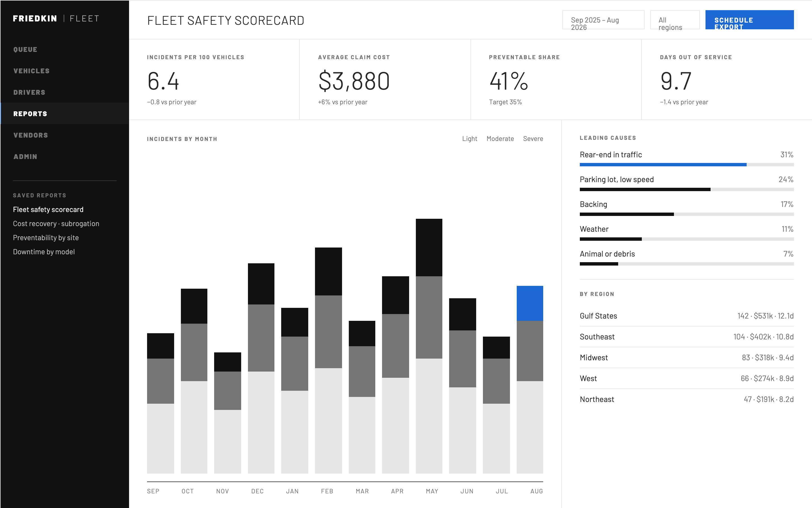Click the APR bar's black severe segment
Image resolution: width=812 pixels, height=508 pixels.
click(395, 295)
